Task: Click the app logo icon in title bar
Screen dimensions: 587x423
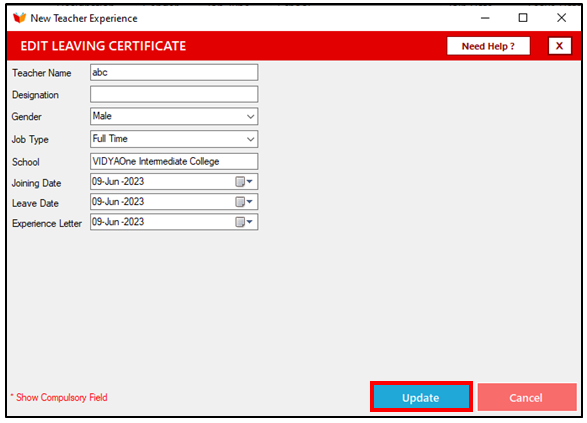Action: coord(19,18)
